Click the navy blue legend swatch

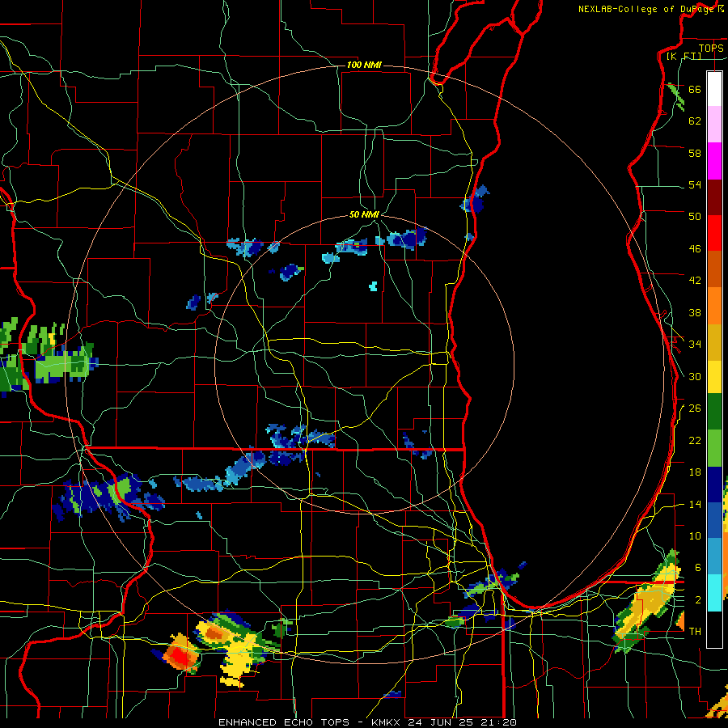tap(714, 485)
